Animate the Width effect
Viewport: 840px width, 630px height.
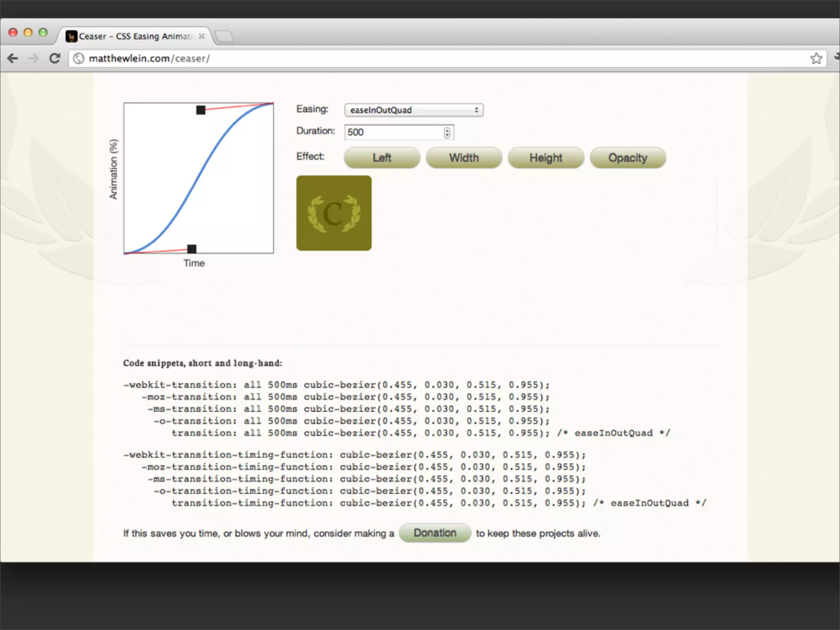(x=464, y=158)
